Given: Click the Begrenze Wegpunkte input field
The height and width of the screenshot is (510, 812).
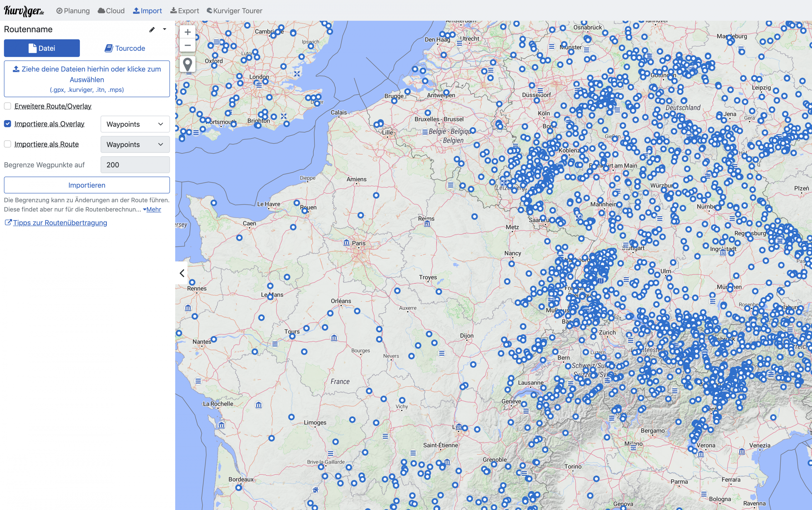Looking at the screenshot, I should coord(135,165).
